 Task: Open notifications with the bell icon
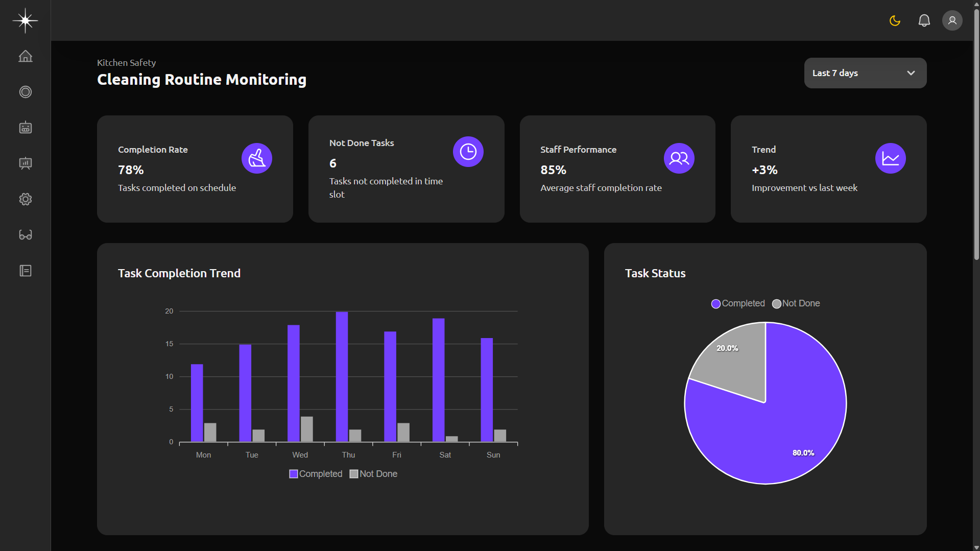coord(924,20)
